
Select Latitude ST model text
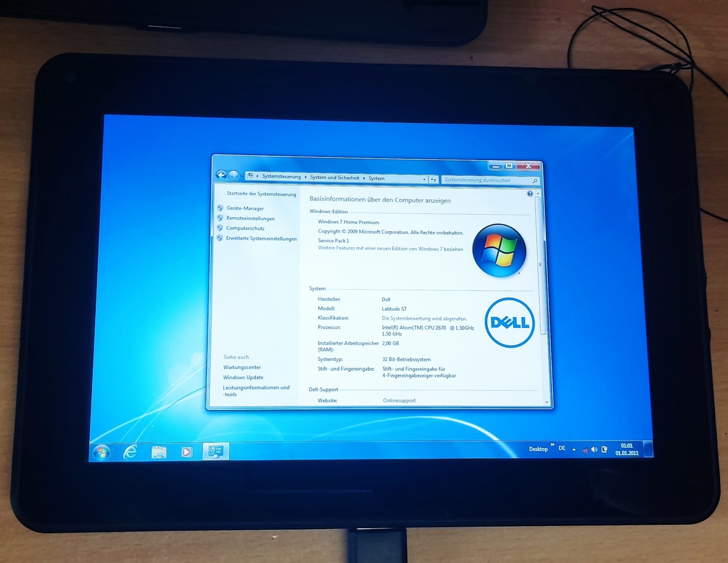(394, 309)
